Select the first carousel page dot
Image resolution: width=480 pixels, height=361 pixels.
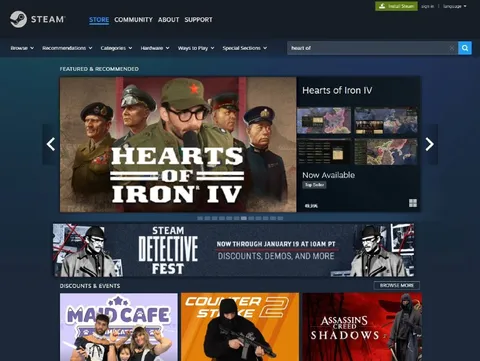point(200,218)
